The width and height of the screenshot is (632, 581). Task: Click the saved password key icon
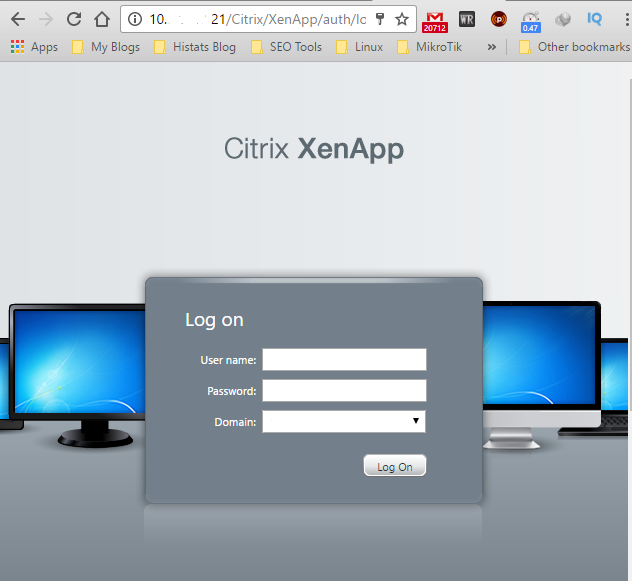pos(380,19)
